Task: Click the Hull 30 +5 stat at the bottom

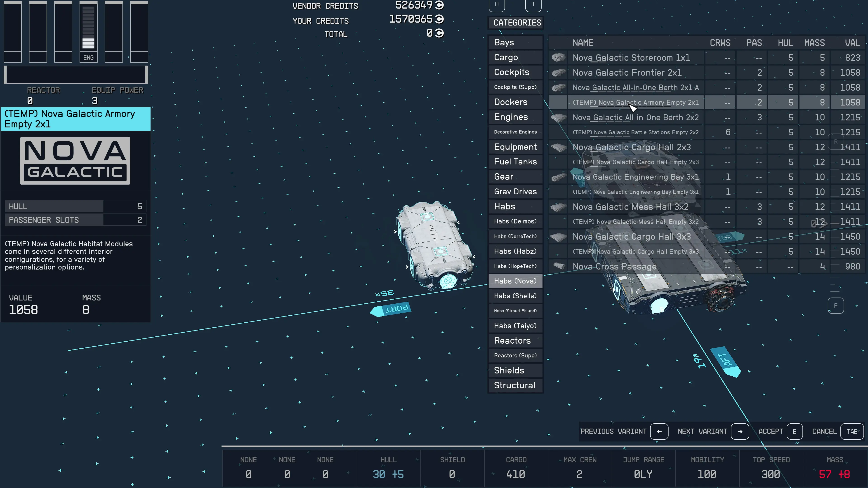Action: [388, 468]
